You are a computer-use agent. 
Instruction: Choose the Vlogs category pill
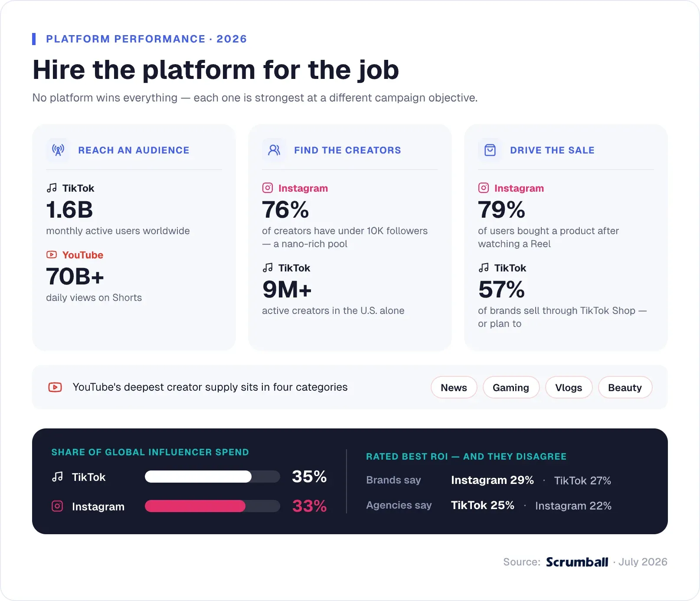[x=569, y=387]
